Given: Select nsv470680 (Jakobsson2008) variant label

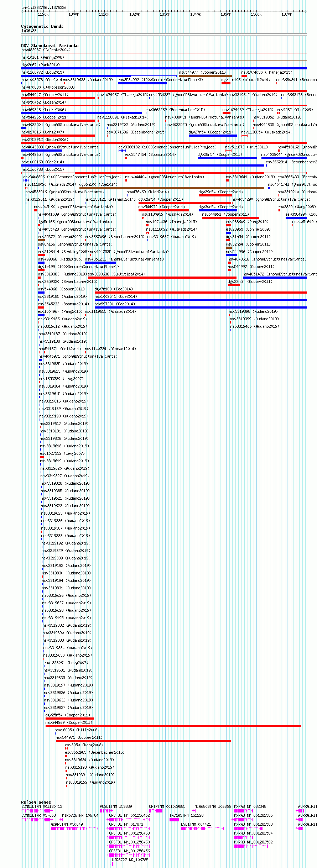Looking at the screenshot, I should tap(48, 88).
